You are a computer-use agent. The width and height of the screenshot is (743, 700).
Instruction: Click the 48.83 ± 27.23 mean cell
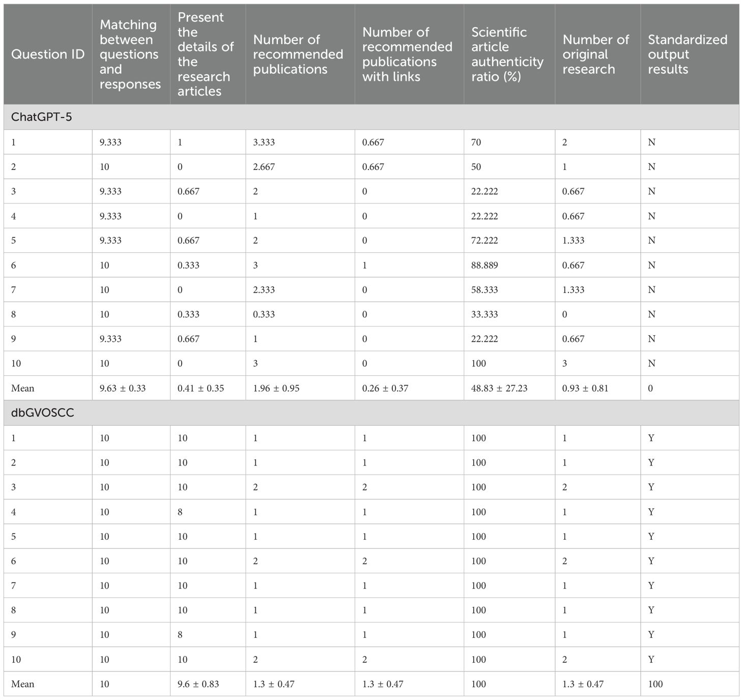(499, 388)
